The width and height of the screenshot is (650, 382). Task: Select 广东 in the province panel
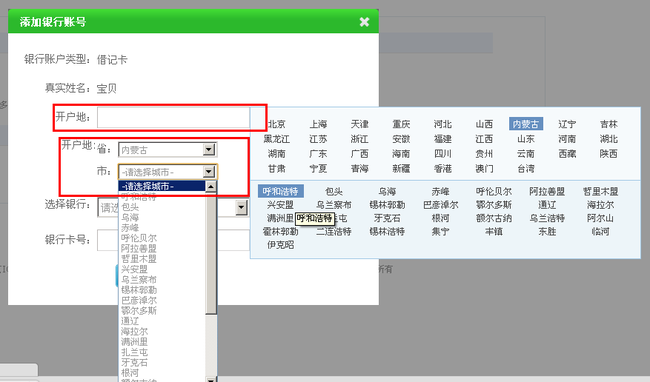(318, 154)
